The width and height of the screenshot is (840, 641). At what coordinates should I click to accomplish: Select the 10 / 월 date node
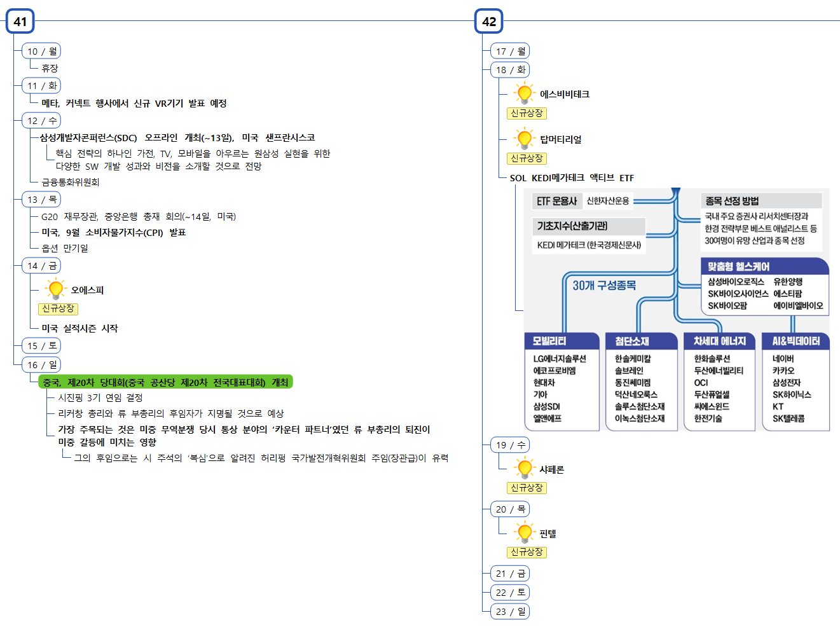pos(41,51)
